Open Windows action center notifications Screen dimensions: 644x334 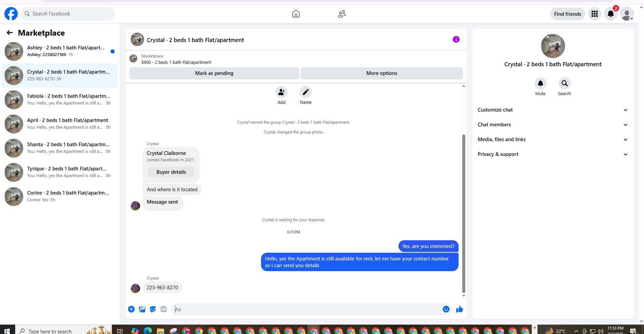(x=633, y=331)
